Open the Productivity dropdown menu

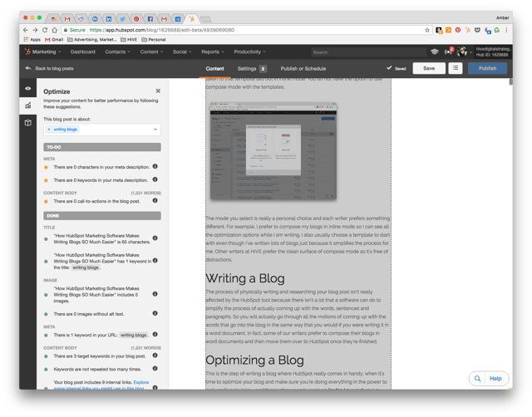[249, 52]
